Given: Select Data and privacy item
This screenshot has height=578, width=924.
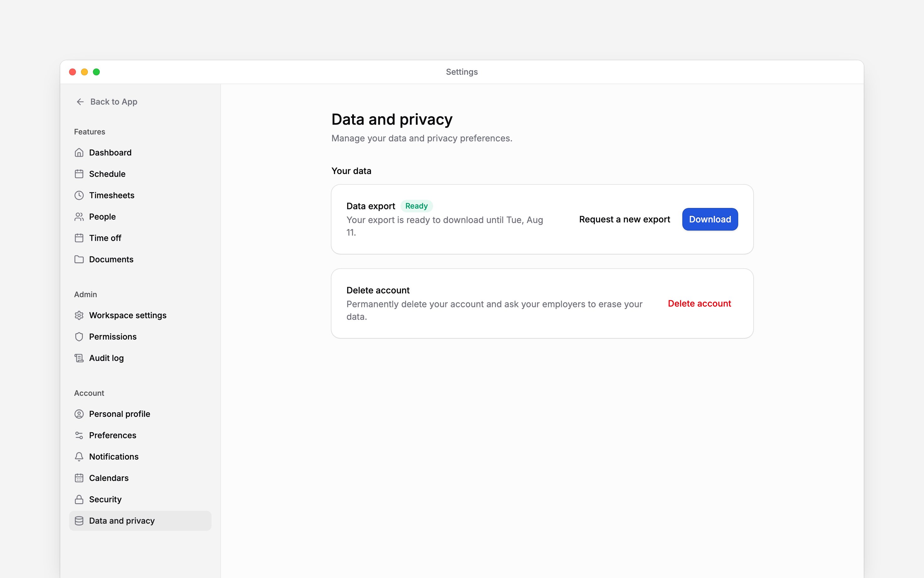Looking at the screenshot, I should coord(140,521).
